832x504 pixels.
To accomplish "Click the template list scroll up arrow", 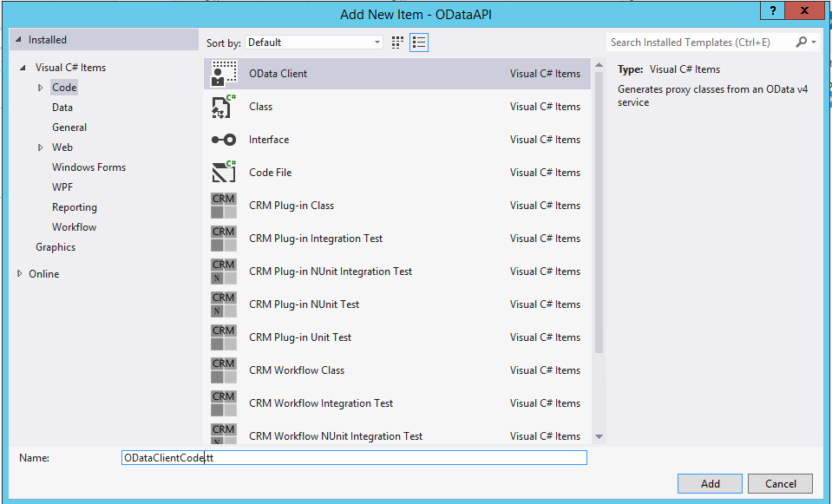I will (599, 65).
